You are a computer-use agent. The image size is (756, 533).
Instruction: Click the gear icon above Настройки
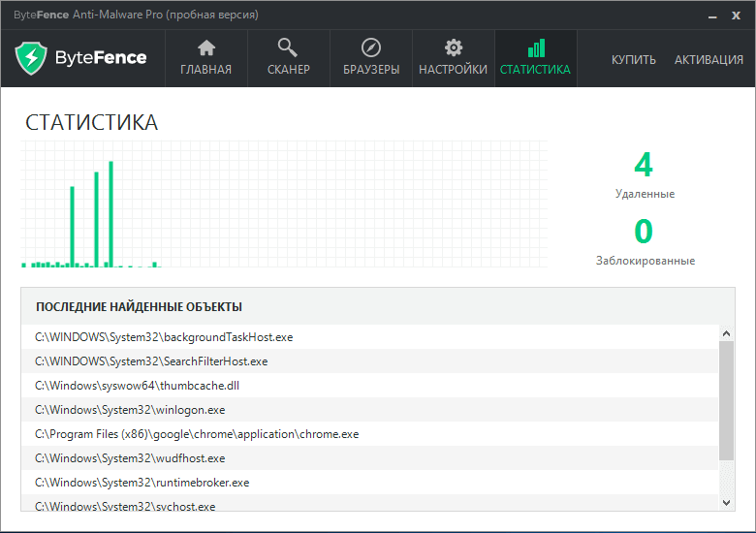[x=453, y=48]
